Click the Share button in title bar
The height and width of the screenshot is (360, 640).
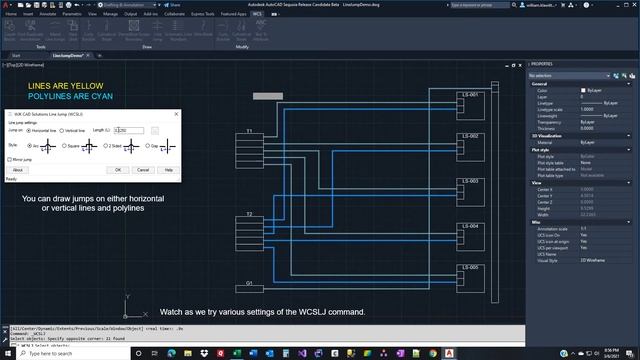tap(172, 5)
